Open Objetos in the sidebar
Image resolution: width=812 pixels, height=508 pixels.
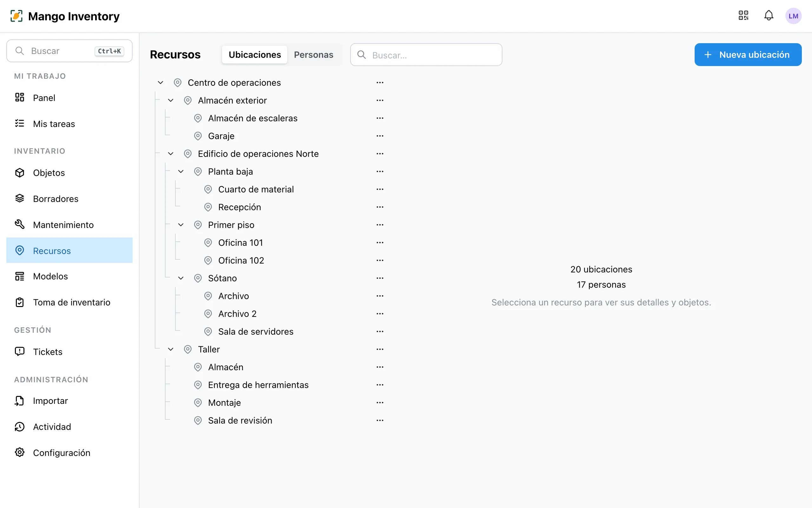click(69, 173)
